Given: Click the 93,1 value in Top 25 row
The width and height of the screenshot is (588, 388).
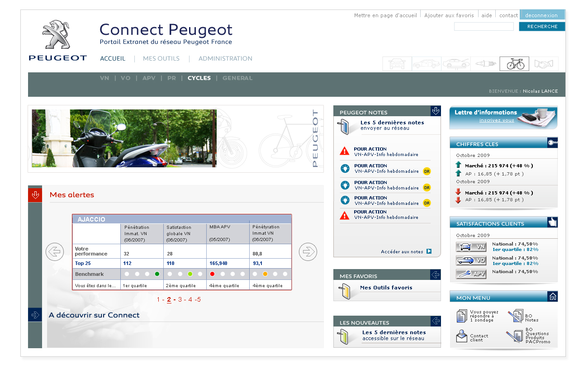Looking at the screenshot, I should [257, 263].
